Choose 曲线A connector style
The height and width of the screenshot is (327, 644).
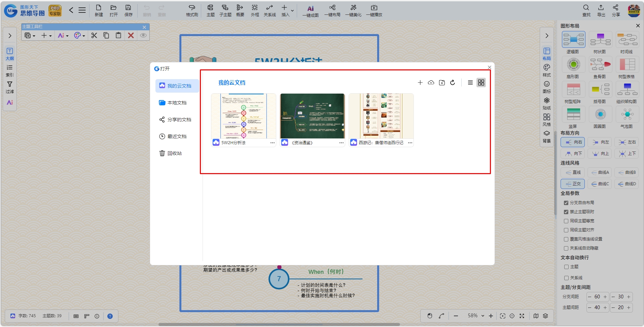coord(600,172)
